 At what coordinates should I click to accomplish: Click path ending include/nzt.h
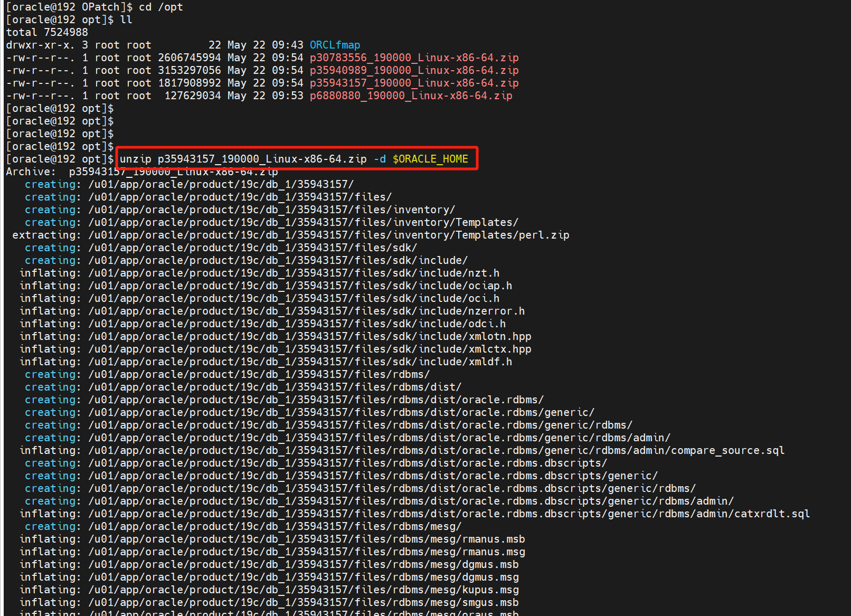[x=294, y=273]
